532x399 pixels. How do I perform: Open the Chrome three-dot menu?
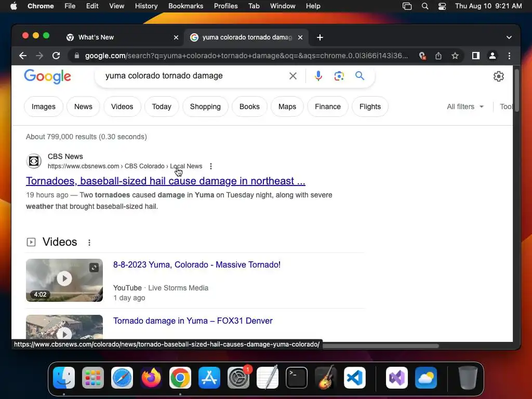coord(509,56)
